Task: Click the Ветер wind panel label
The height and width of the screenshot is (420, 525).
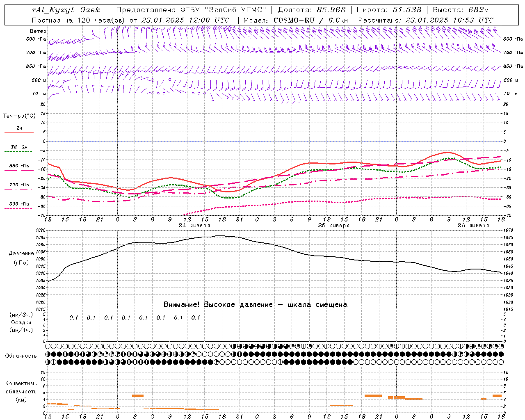Action: [x=38, y=31]
